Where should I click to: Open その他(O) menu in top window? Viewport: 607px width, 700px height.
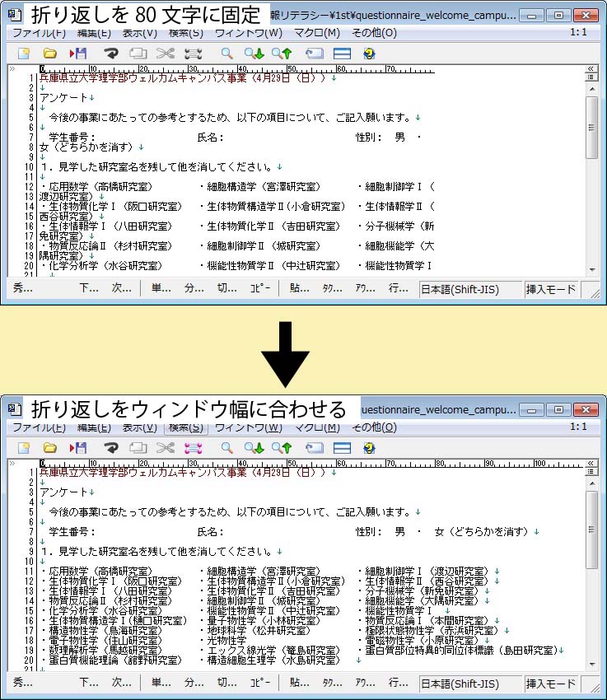point(374,33)
